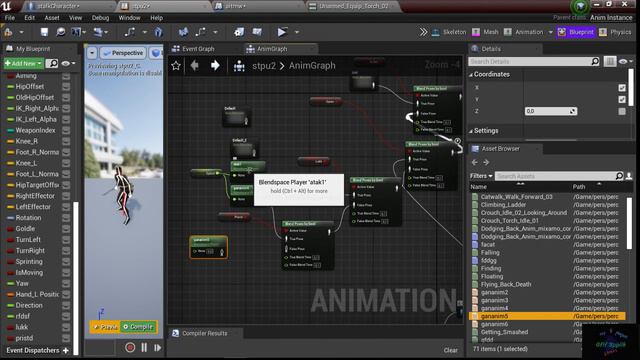The height and width of the screenshot is (360, 640).
Task: Toggle visibility icon for Direction variable
Action: pyautogui.click(x=66, y=305)
